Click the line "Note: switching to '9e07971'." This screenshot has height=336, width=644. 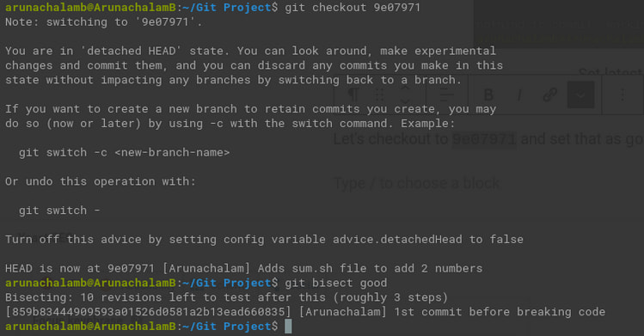(x=103, y=21)
